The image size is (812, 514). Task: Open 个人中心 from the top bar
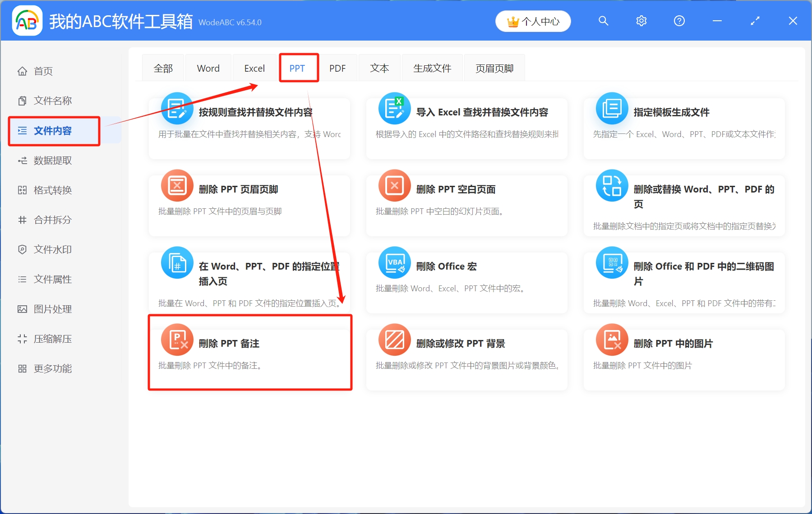point(533,21)
